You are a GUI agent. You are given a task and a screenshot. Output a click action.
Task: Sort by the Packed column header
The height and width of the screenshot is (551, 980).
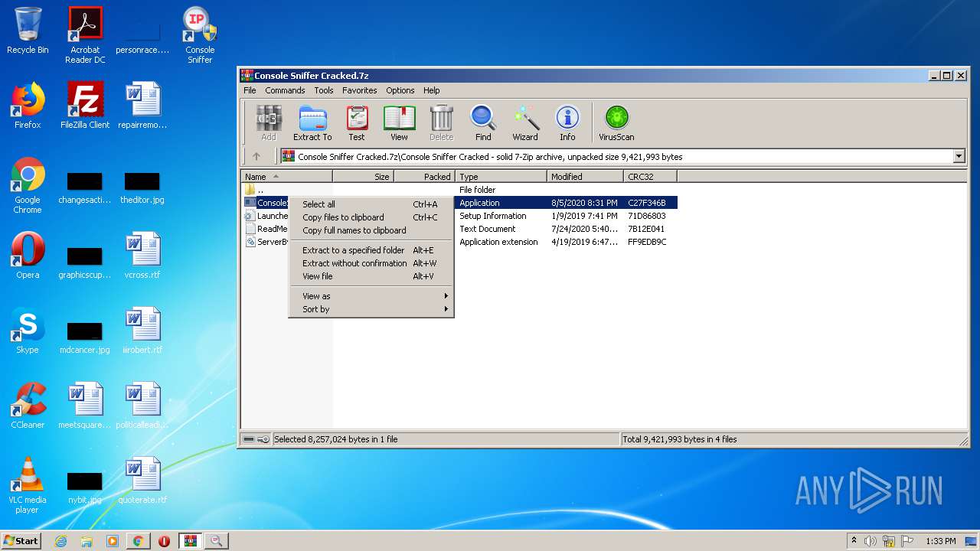coord(424,177)
